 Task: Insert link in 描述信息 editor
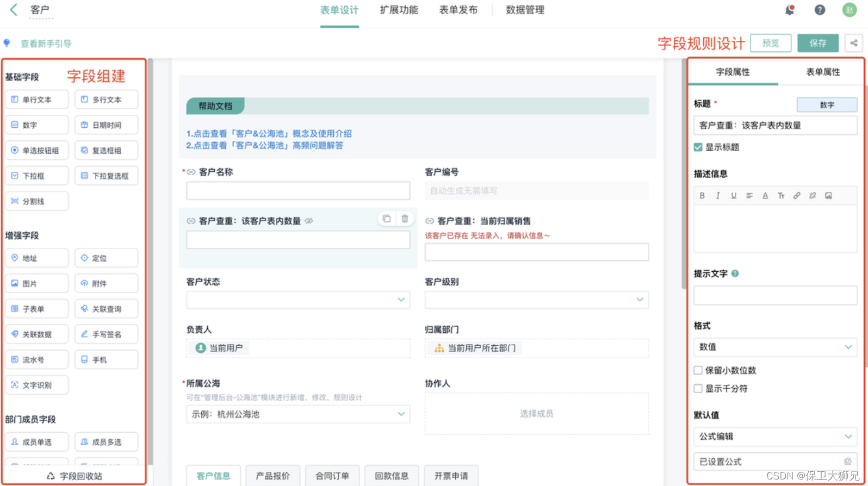pos(797,196)
